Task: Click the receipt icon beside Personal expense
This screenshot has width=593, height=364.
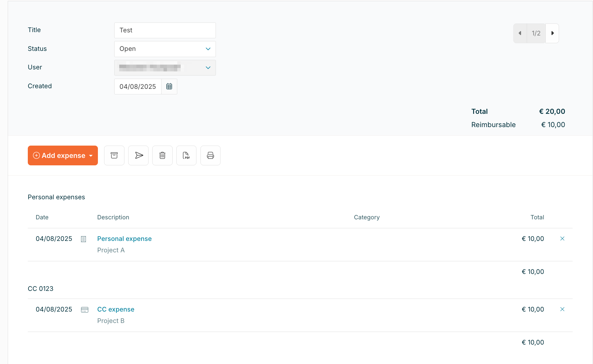Action: (x=83, y=239)
